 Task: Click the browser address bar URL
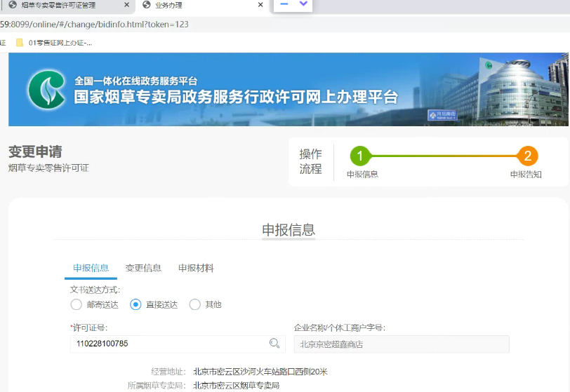click(x=94, y=25)
